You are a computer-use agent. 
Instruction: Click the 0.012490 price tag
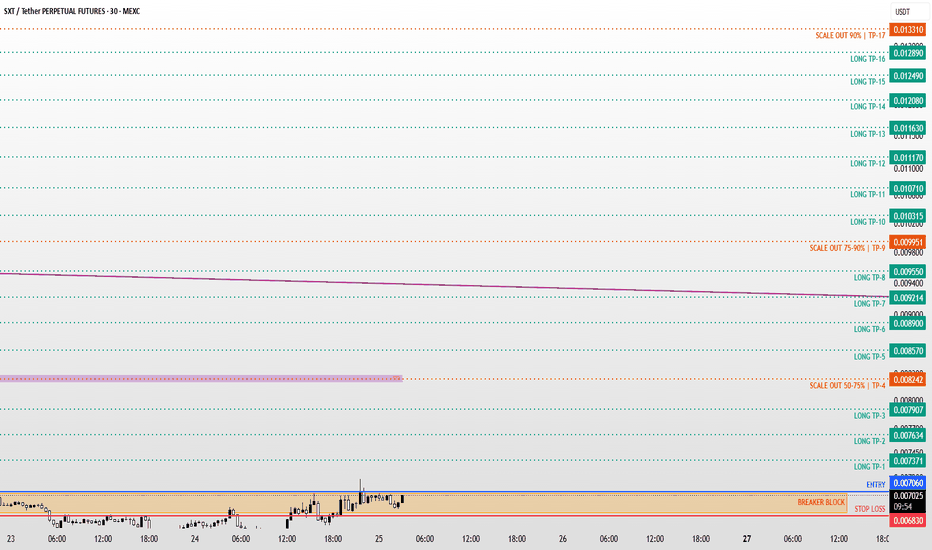point(908,76)
